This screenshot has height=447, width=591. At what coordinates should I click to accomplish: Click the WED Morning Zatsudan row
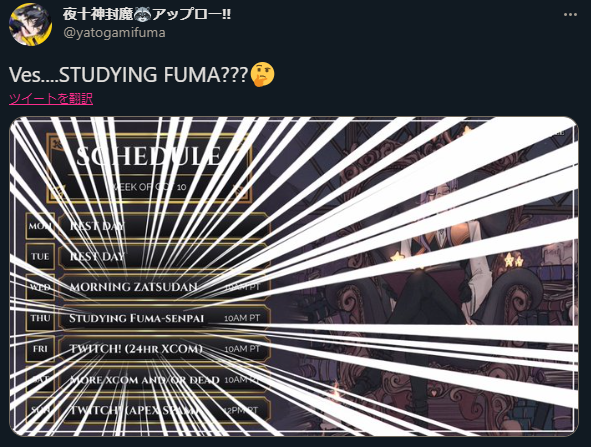pyautogui.click(x=147, y=287)
